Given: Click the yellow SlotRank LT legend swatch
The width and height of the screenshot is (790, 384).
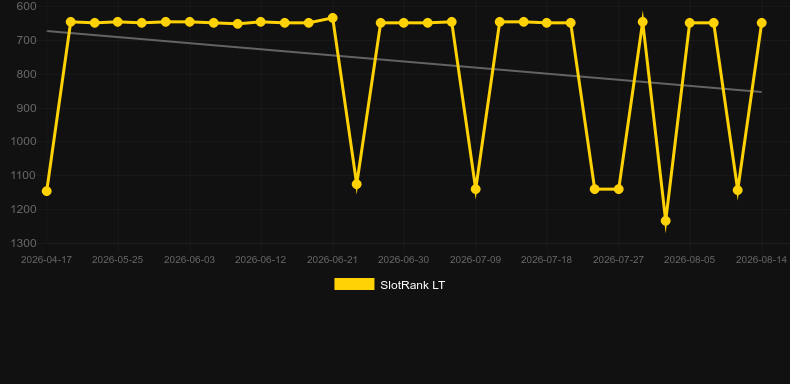Looking at the screenshot, I should click(354, 284).
